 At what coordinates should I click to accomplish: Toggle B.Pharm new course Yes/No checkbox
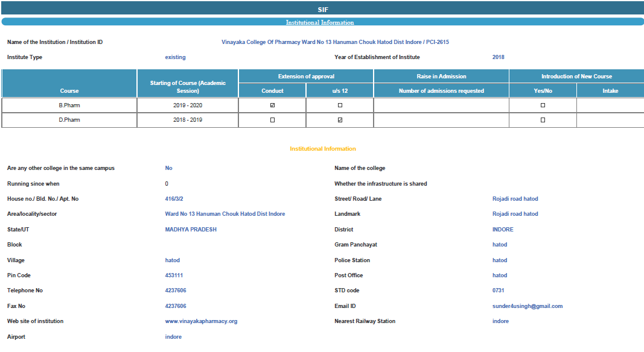click(543, 105)
